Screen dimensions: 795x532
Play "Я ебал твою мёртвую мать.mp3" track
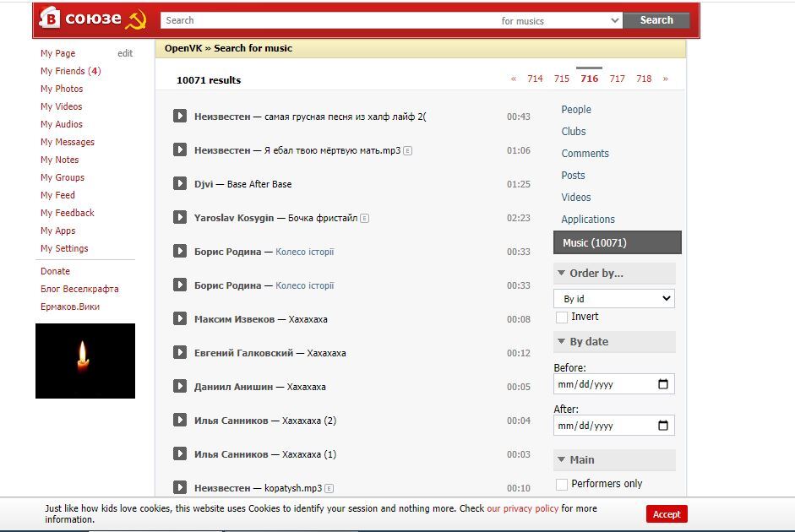click(179, 150)
